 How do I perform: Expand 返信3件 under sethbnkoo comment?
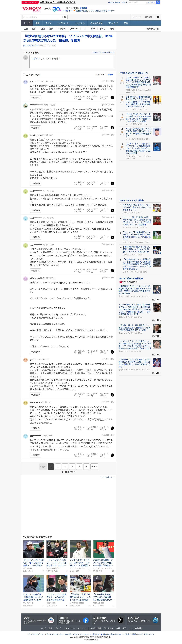tap(35, 428)
